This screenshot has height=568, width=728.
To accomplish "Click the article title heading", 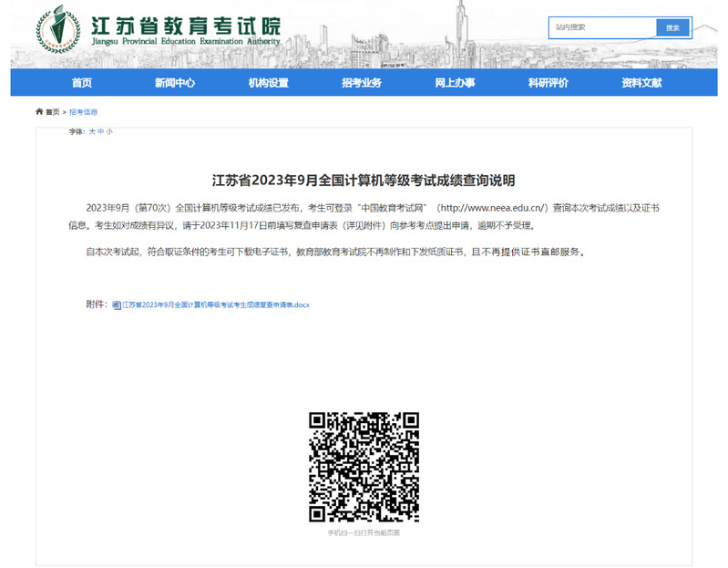I will pos(364,181).
